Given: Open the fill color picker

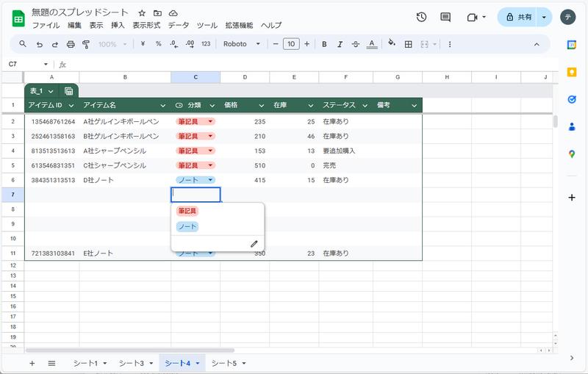Looking at the screenshot, I should pos(391,44).
